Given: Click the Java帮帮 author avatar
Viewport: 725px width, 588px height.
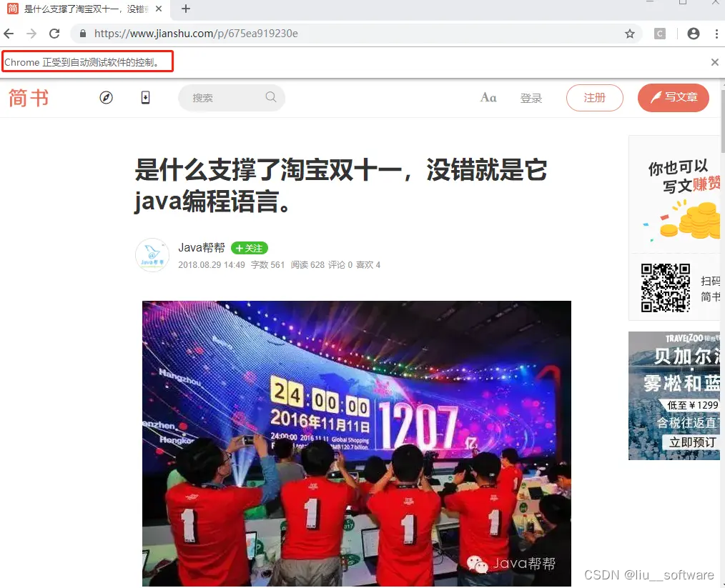Looking at the screenshot, I should (152, 255).
